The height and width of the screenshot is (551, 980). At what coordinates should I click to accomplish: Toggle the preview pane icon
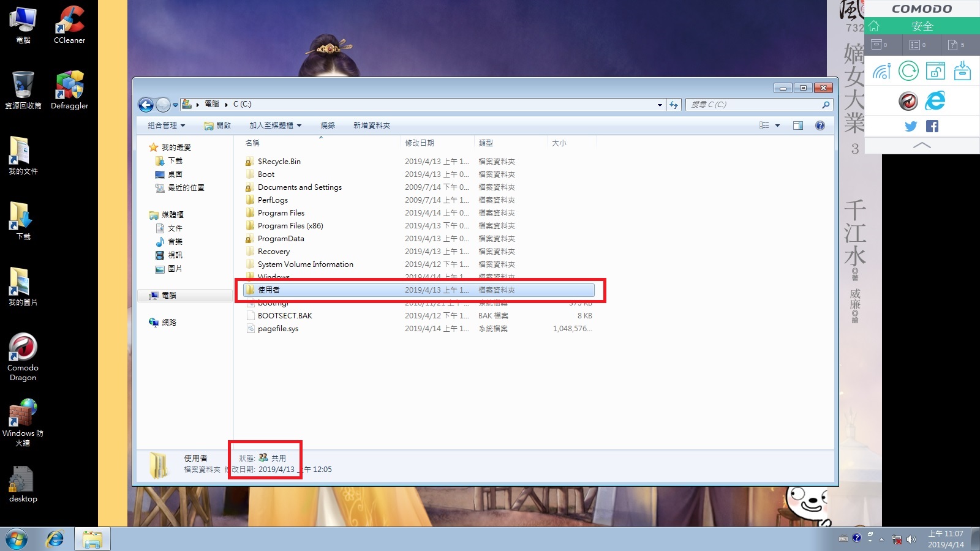tap(798, 126)
